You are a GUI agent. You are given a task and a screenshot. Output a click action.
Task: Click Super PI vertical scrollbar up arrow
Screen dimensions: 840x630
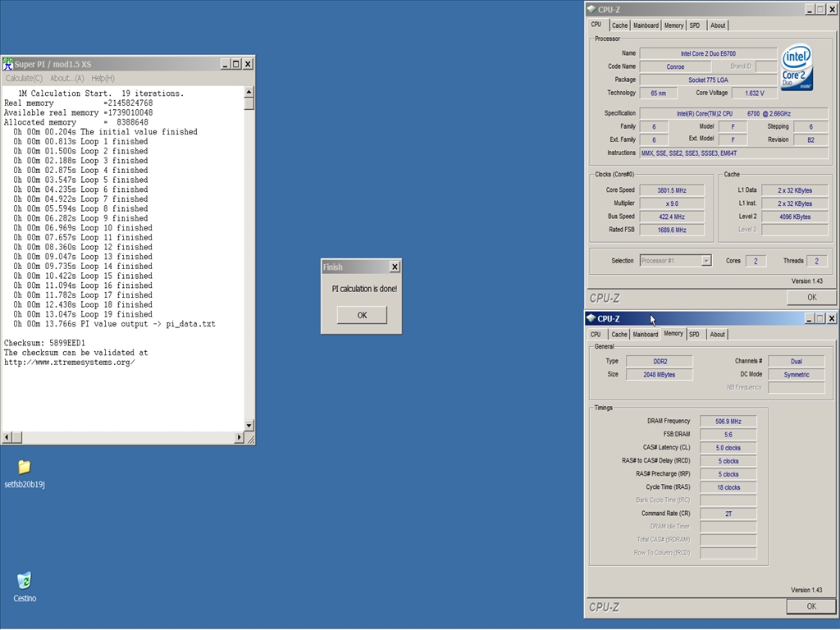249,92
